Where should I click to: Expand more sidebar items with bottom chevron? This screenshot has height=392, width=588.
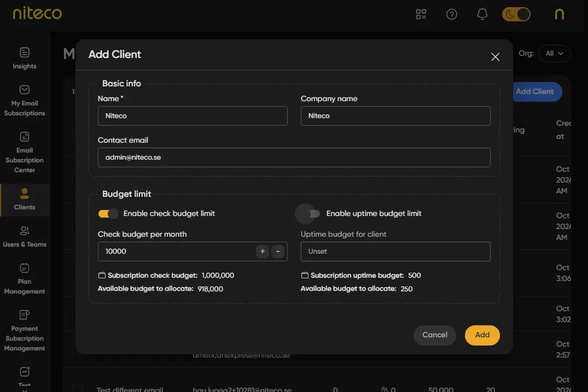click(x=25, y=390)
